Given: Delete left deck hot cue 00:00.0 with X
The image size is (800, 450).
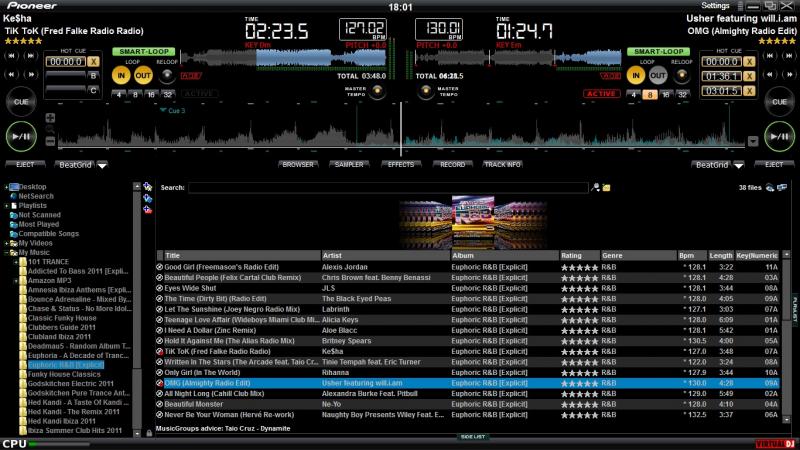Looking at the screenshot, I should [93, 62].
